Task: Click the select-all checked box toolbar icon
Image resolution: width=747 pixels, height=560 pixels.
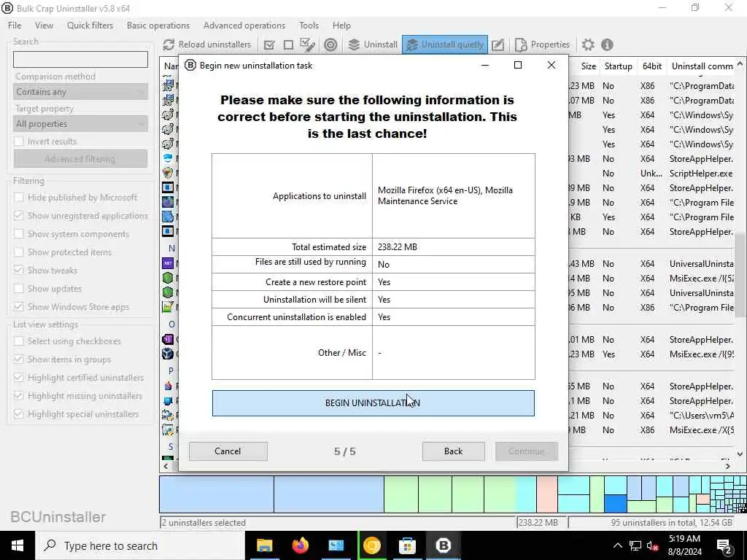Action: [269, 44]
